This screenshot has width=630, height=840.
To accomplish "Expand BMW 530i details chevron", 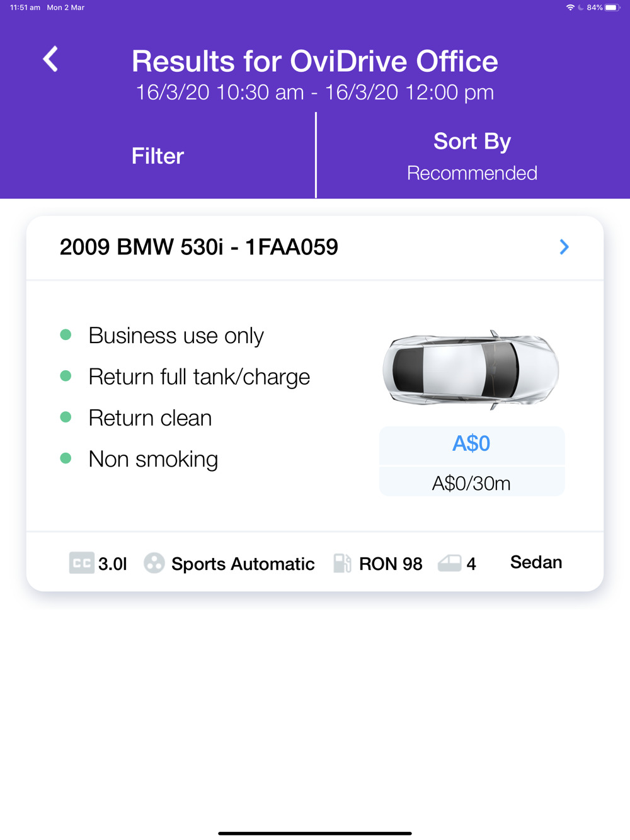I will tap(564, 247).
